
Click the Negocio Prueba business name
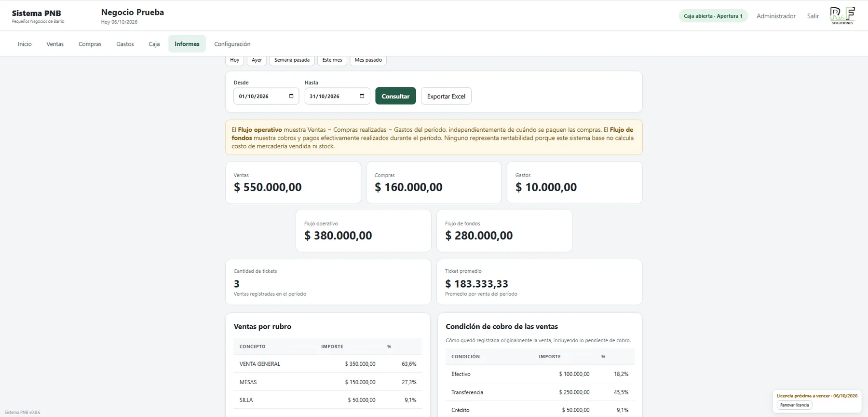[x=133, y=12]
